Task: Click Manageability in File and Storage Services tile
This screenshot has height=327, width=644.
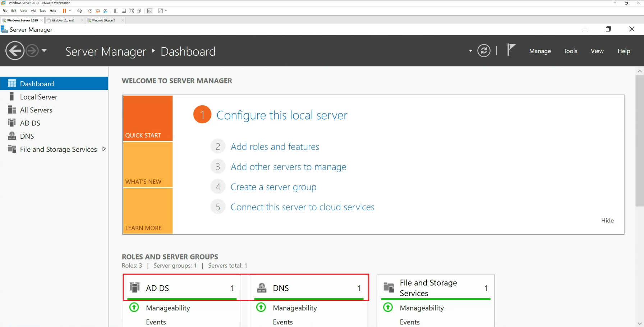Action: click(422, 308)
